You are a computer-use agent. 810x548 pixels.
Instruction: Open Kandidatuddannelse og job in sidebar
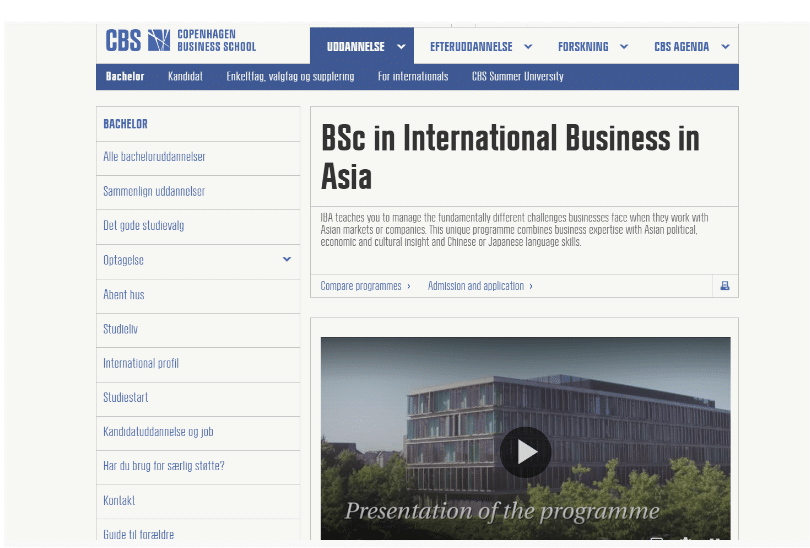pos(198,432)
